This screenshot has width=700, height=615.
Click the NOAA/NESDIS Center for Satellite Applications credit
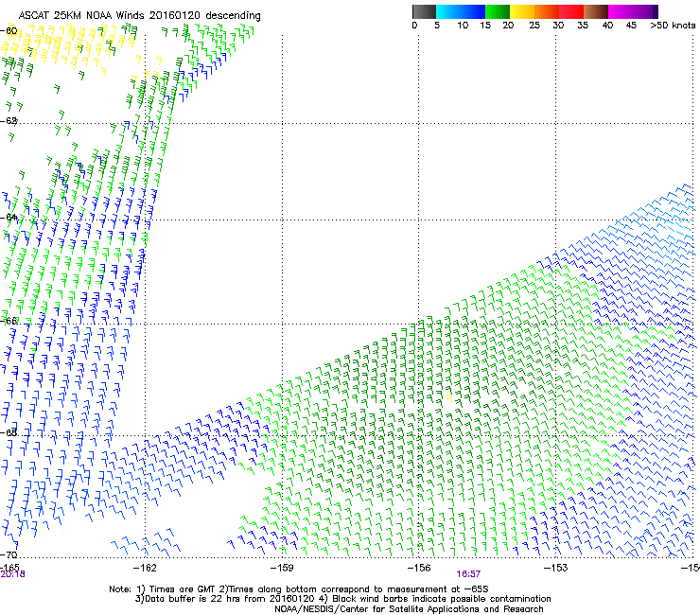[x=409, y=609]
